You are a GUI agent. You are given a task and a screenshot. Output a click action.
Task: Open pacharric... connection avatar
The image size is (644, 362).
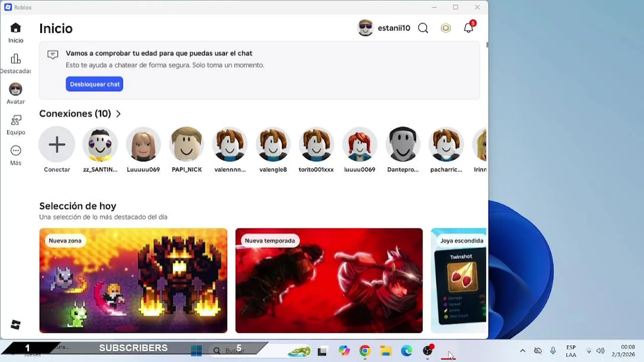pos(446,145)
